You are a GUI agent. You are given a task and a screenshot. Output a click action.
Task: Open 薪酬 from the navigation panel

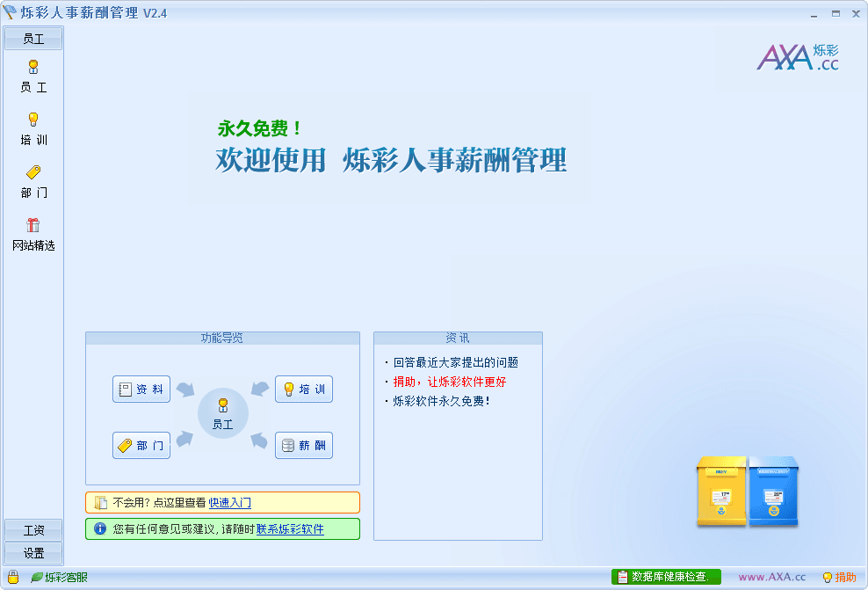click(x=304, y=445)
